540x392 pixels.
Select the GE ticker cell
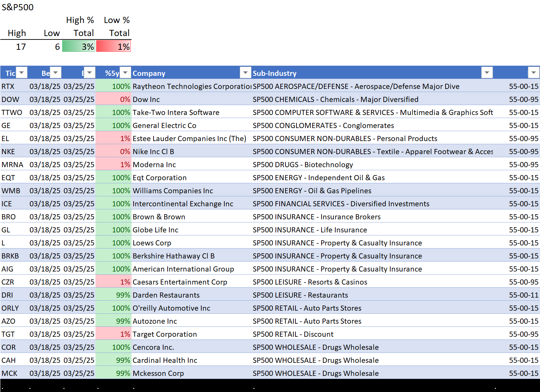(x=14, y=125)
